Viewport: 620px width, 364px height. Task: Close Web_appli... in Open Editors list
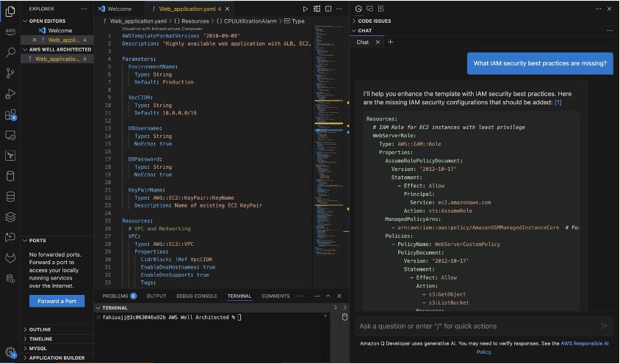[x=35, y=40]
